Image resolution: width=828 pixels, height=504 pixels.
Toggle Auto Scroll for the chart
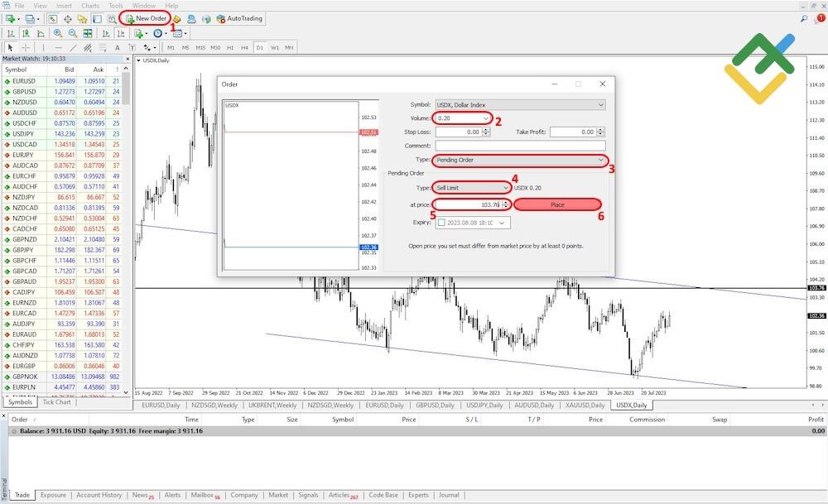pos(106,33)
